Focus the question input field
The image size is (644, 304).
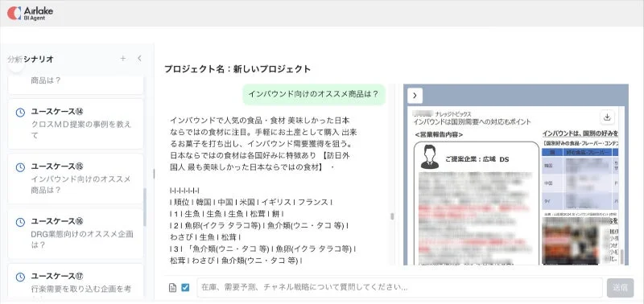point(399,288)
